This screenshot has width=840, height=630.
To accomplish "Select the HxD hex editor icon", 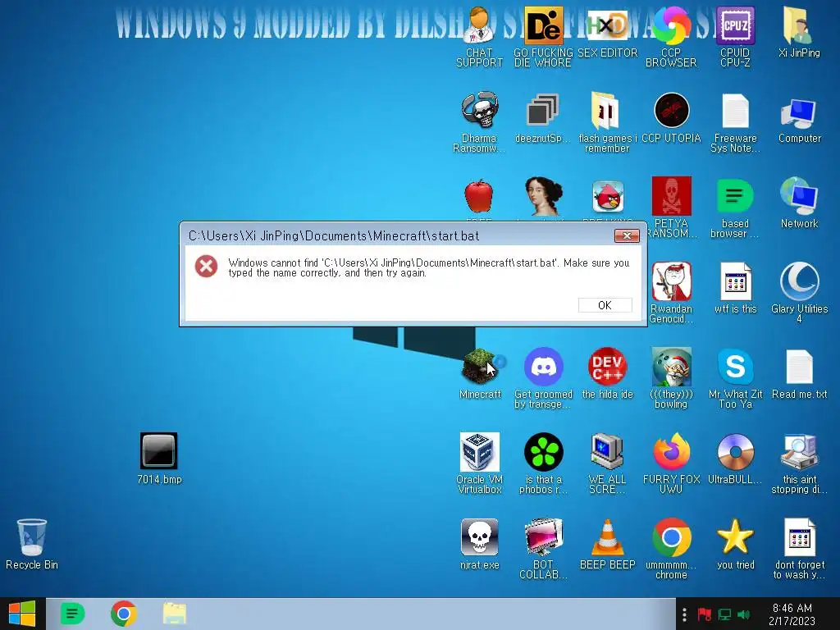I will (x=608, y=25).
